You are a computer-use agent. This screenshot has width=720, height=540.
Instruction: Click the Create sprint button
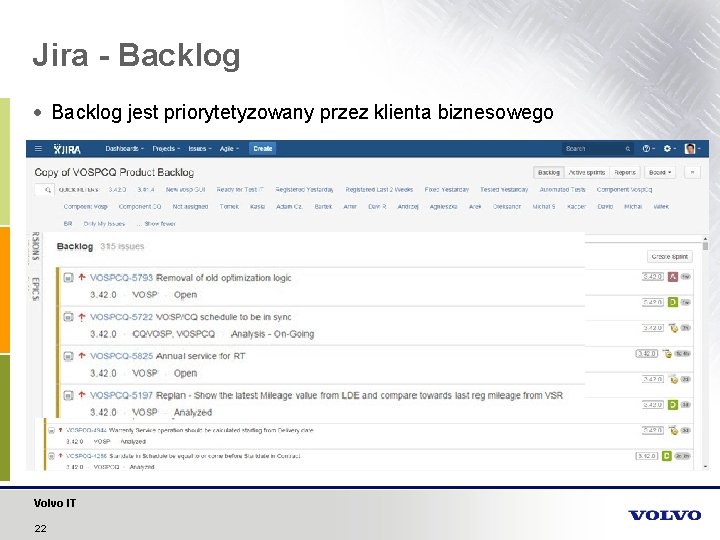[669, 257]
